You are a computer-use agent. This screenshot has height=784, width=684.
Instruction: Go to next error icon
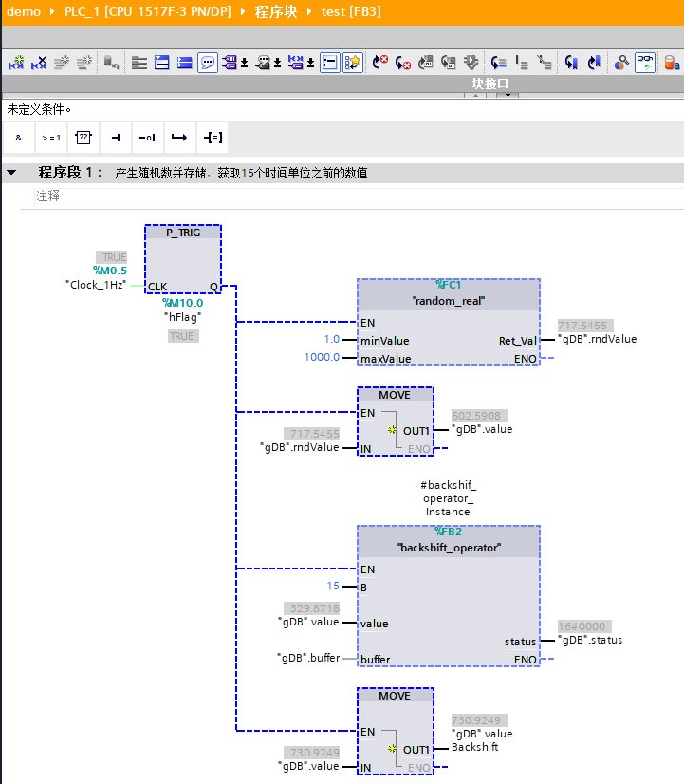402,63
